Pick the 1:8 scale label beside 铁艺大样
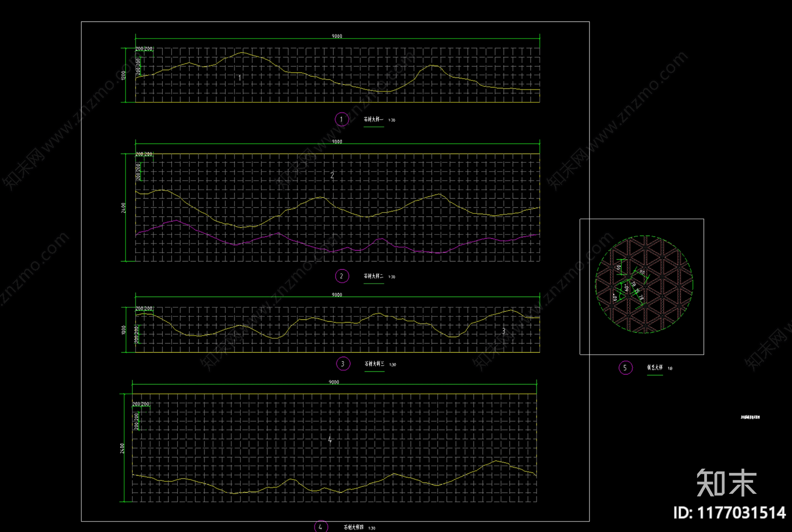Viewport: 792px width, 532px height. coord(670,369)
